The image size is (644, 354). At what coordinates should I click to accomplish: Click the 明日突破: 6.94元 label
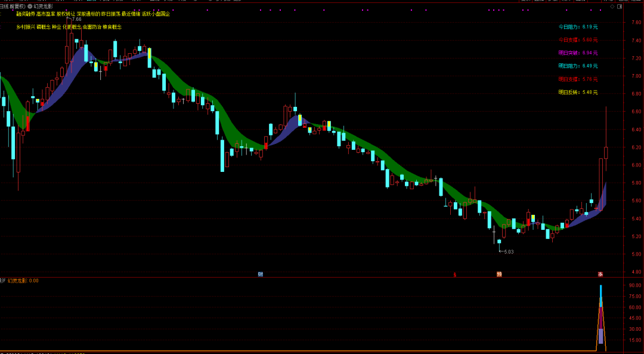click(577, 53)
